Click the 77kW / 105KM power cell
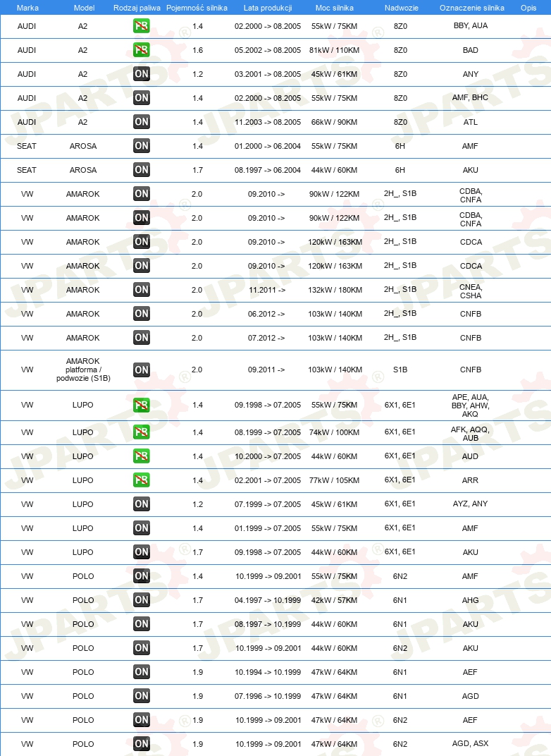Image resolution: width=551 pixels, height=756 pixels. point(334,480)
